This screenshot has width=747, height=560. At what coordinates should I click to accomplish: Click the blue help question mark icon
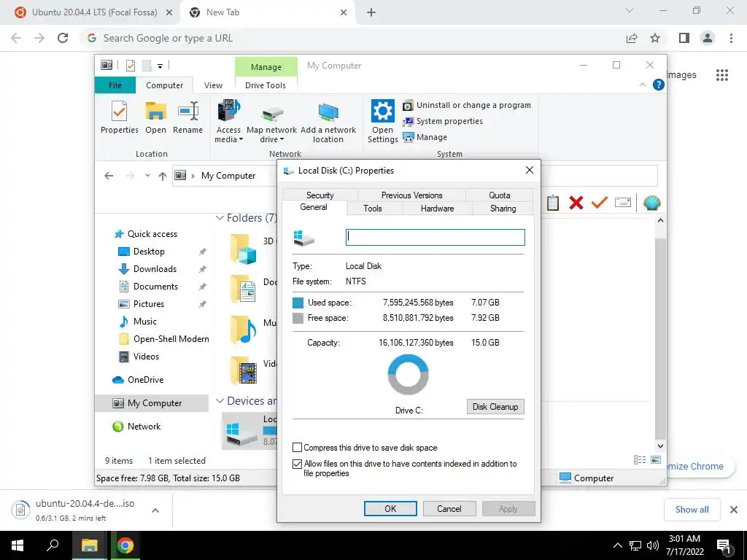pyautogui.click(x=659, y=85)
